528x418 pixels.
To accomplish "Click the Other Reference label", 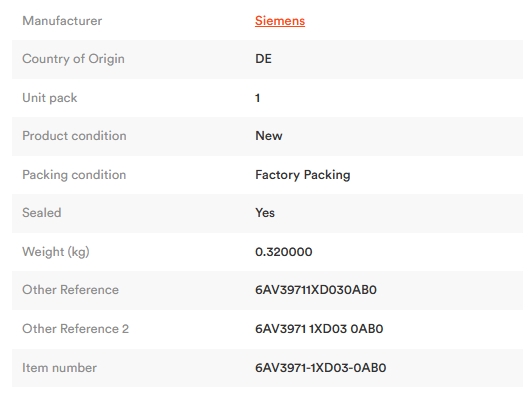I will click(x=70, y=290).
